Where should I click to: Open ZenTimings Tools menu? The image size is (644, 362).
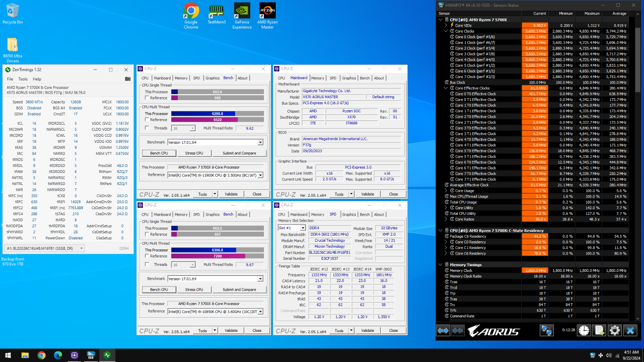pyautogui.click(x=23, y=79)
